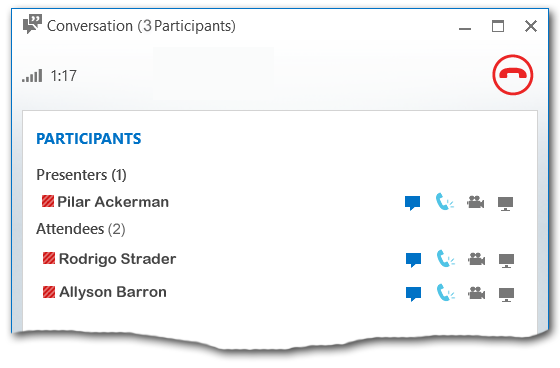Click Allyson Barron's screen sharing monitor icon
This screenshot has height=368, width=560.
click(506, 295)
